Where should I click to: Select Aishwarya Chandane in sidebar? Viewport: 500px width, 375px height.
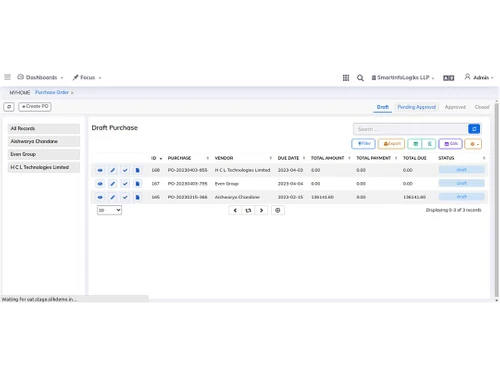click(44, 141)
